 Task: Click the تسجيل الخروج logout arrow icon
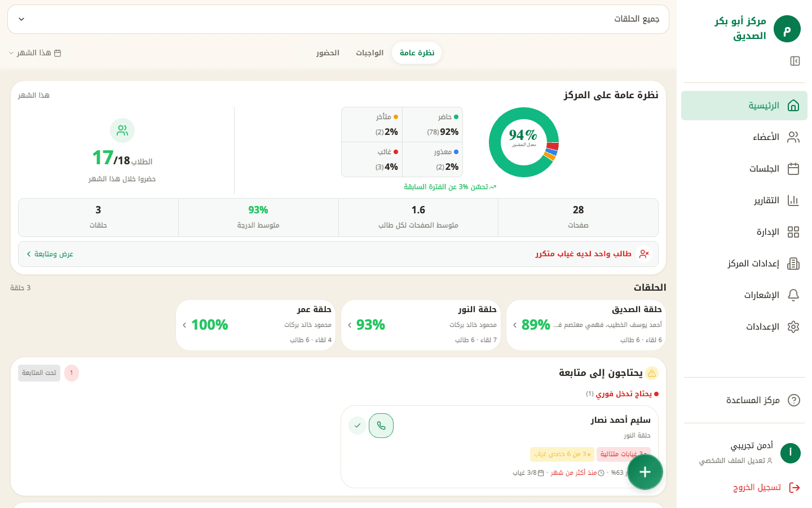(x=795, y=488)
